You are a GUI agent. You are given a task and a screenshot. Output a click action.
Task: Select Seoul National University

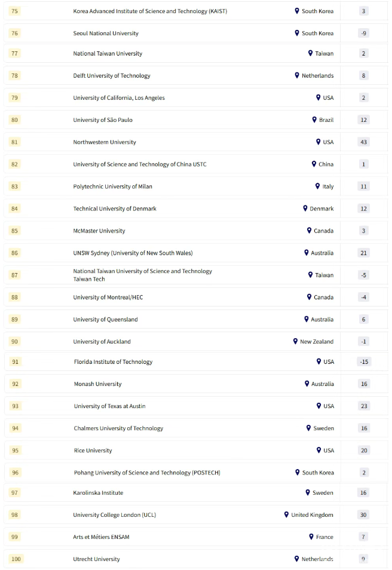coord(106,33)
